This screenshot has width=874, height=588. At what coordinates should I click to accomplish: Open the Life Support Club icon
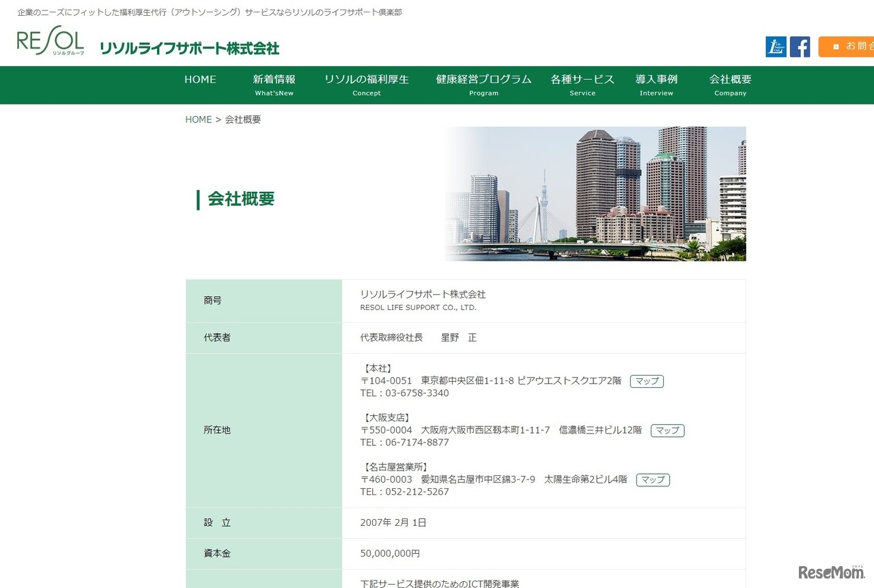coord(776,46)
